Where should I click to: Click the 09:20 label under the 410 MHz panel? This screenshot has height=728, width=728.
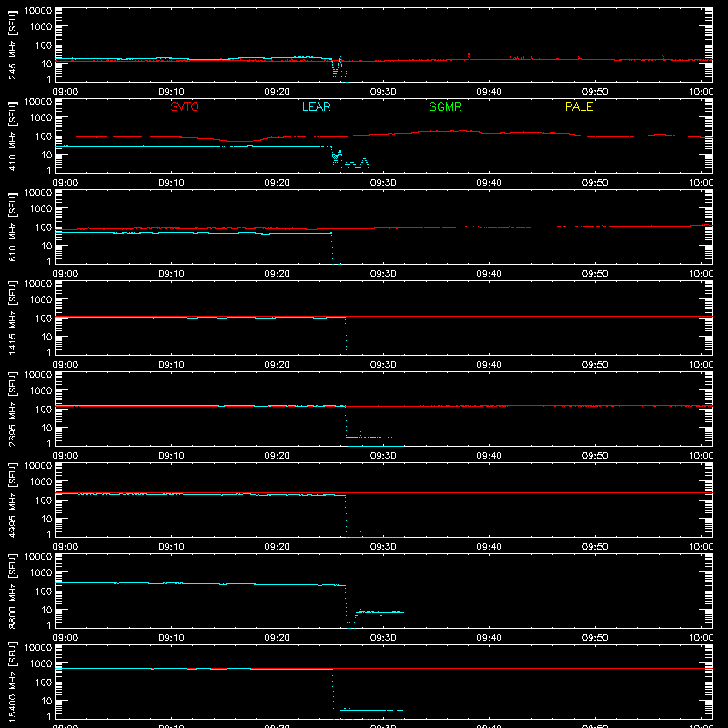(x=278, y=183)
